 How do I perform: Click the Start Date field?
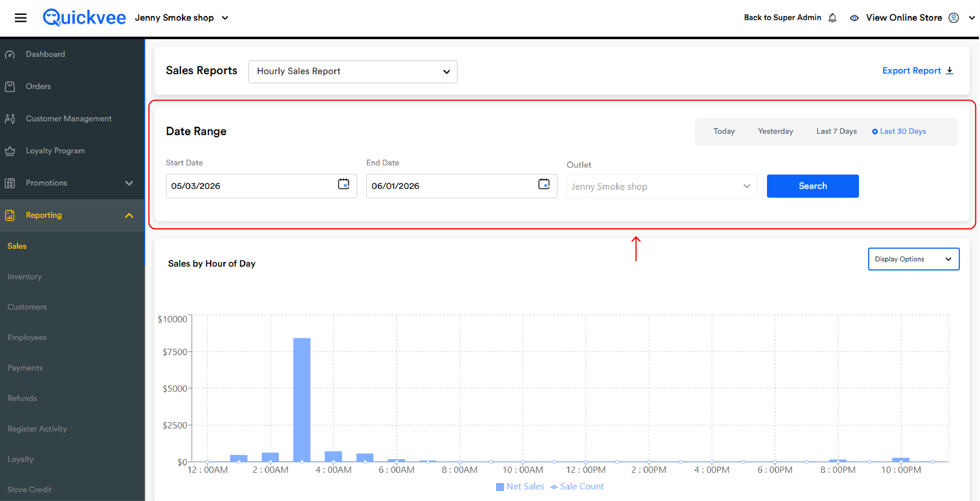coord(261,186)
